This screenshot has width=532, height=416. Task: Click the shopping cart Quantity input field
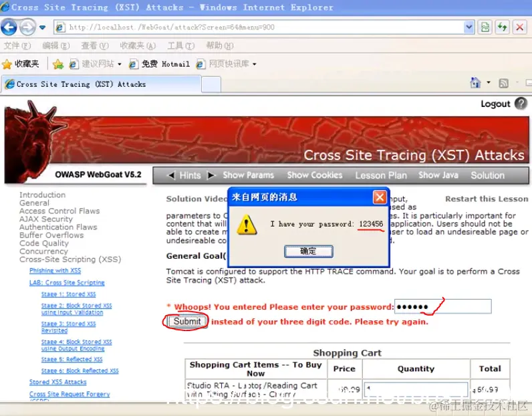pyautogui.click(x=416, y=389)
